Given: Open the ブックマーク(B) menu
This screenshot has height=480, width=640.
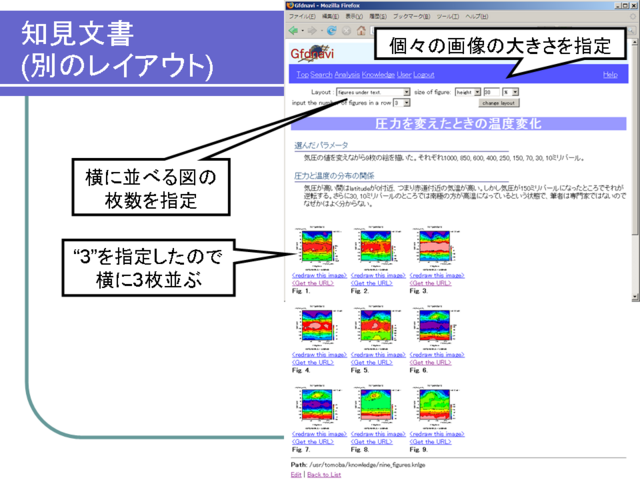Looking at the screenshot, I should pos(411,16).
